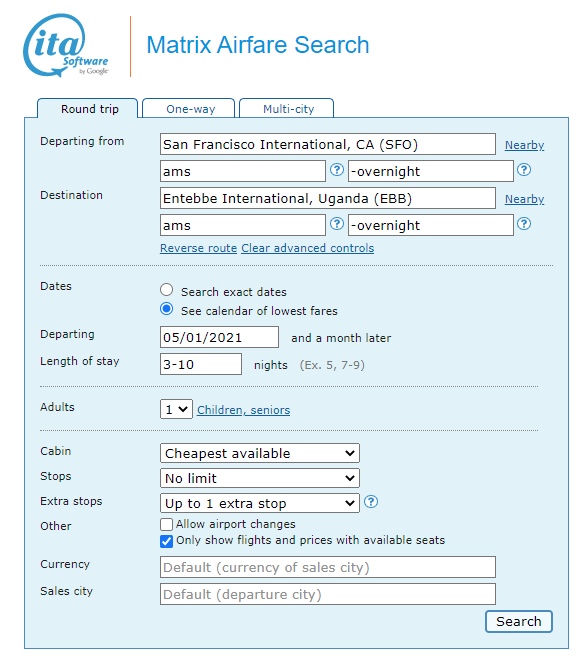Select See calendar of lowest fares option
The image size is (578, 663).
[167, 309]
